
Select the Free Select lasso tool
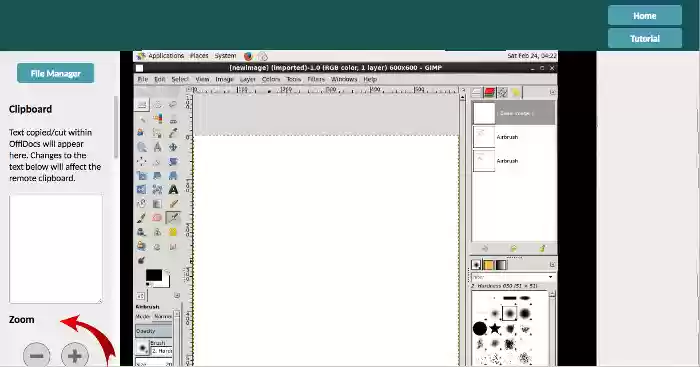(x=173, y=104)
